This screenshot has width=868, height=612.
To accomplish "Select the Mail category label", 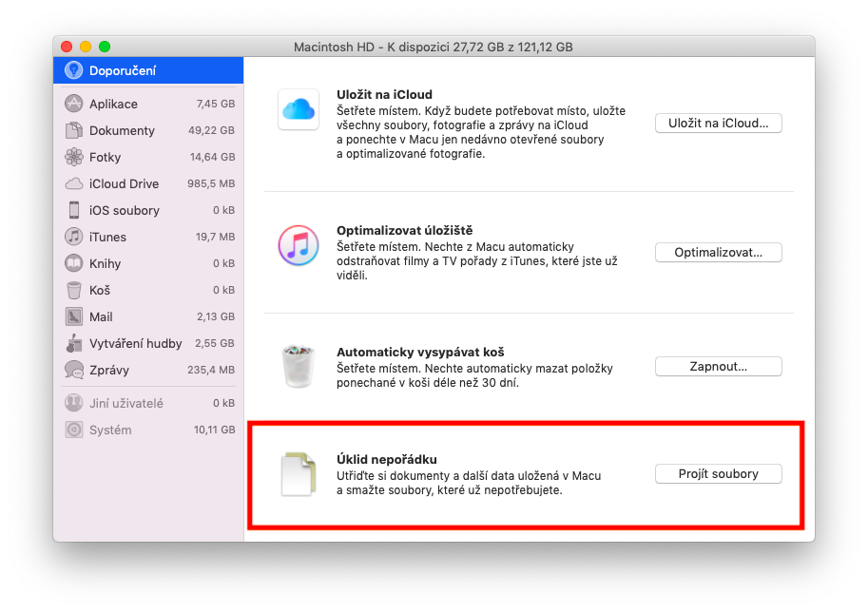I will (x=101, y=317).
